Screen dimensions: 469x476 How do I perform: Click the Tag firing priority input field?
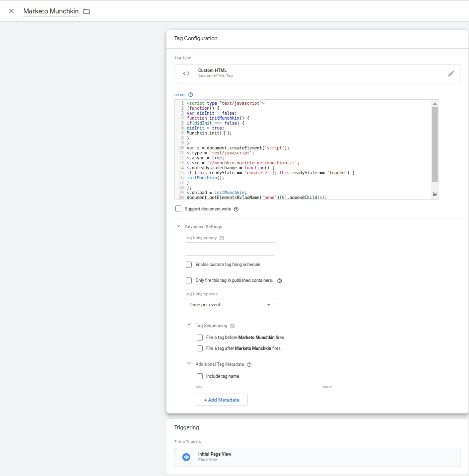coord(230,249)
